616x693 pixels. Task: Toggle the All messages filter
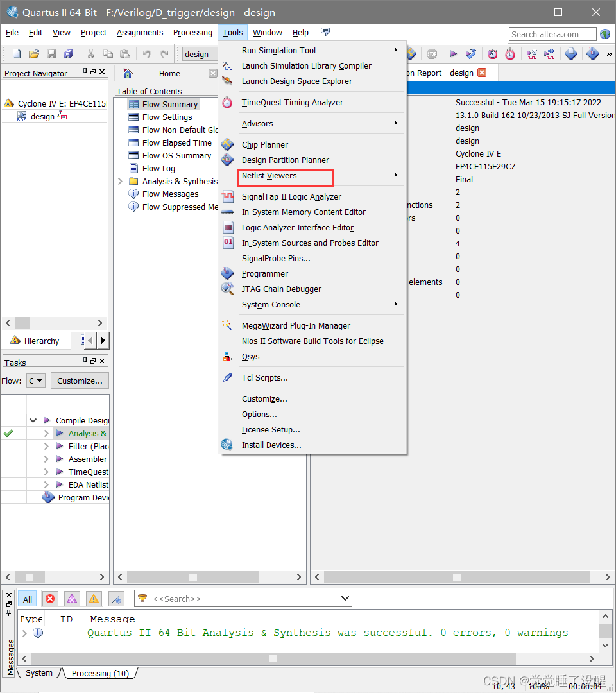[x=28, y=599]
